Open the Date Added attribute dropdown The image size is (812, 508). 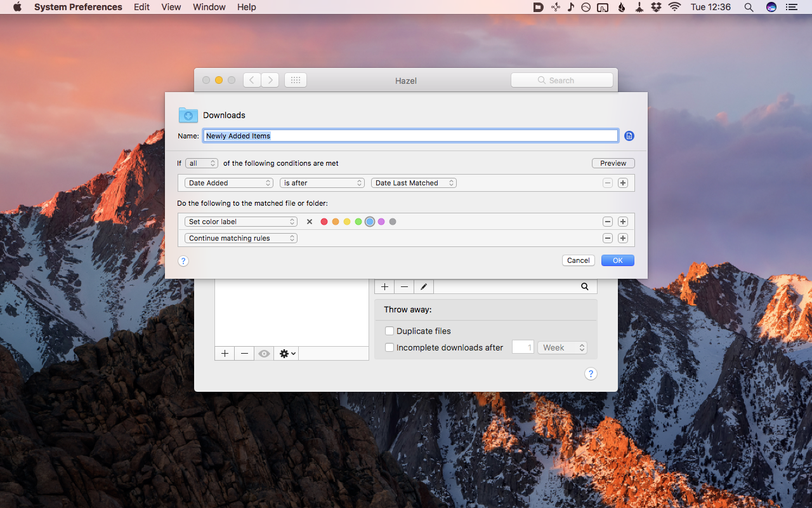point(229,183)
